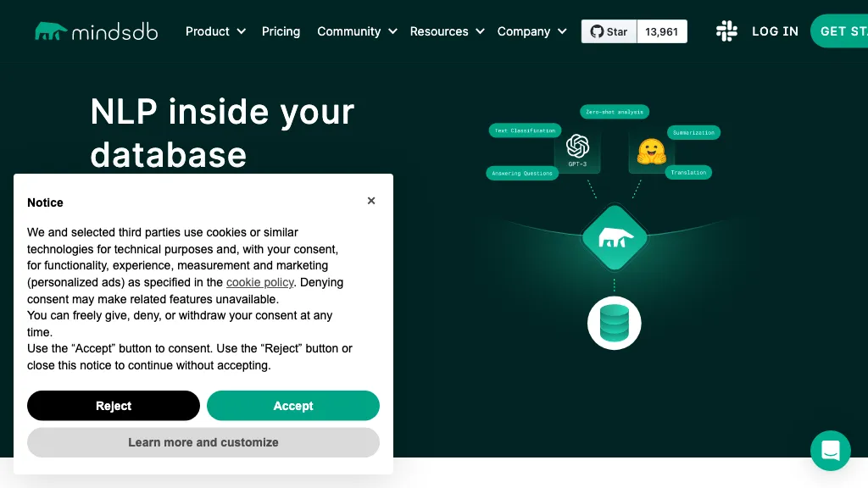The height and width of the screenshot is (488, 868).
Task: Expand the Resources dropdown menu
Action: (x=447, y=31)
